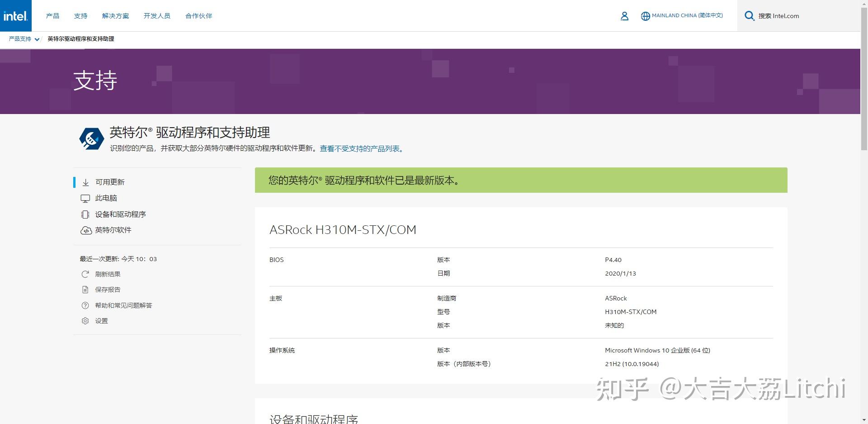Click the download arrow icon beside 可用更新
This screenshot has width=868, height=424.
coord(85,182)
